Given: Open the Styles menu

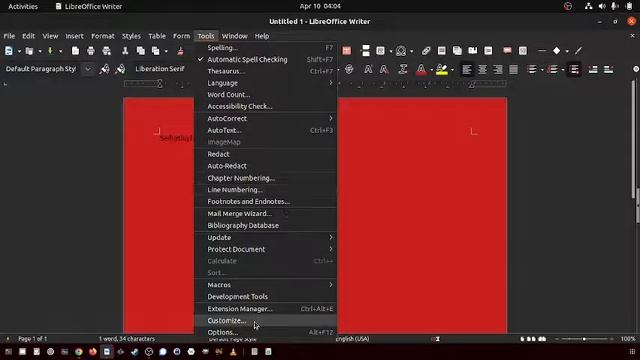Looking at the screenshot, I should click(x=131, y=36).
